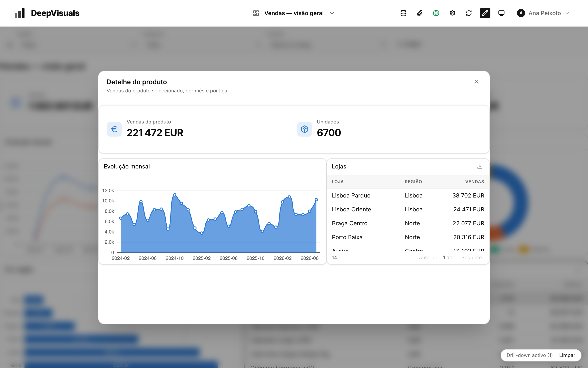This screenshot has width=588, height=368.
Task: Sort by the LOJA column header
Action: click(338, 182)
